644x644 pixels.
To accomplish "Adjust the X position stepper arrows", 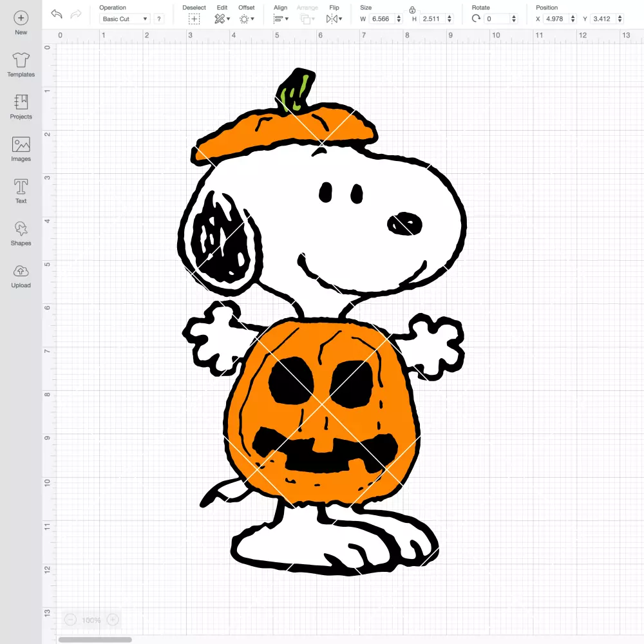I will pos(573,19).
